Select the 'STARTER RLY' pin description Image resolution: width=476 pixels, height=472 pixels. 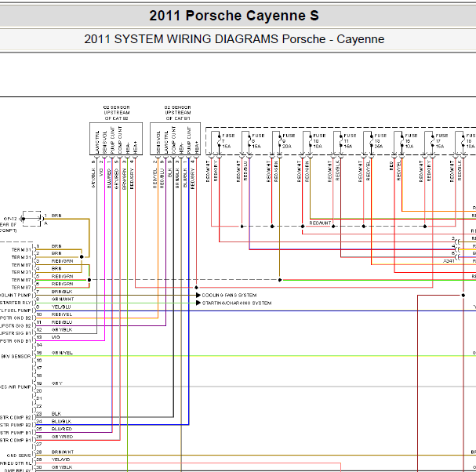pos(15,303)
